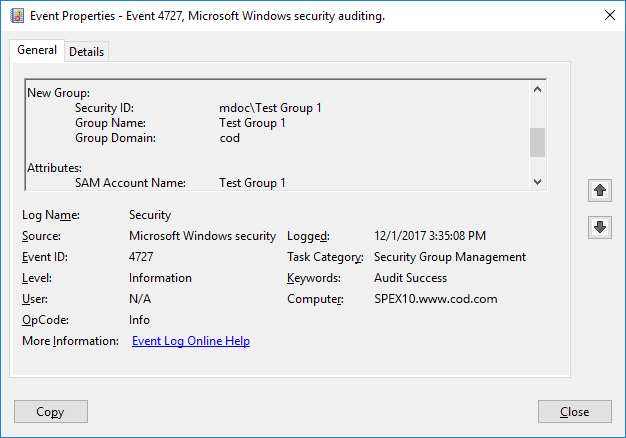626x438 pixels.
Task: Click the User value N/A
Action: (x=140, y=299)
